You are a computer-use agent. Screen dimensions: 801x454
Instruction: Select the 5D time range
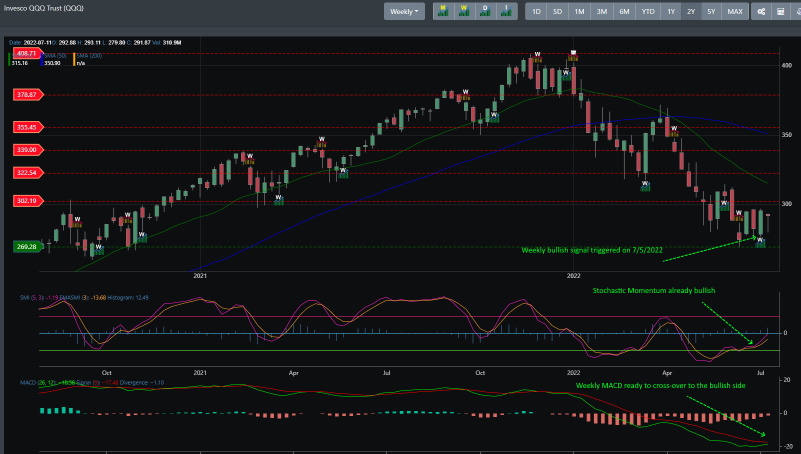coord(557,11)
